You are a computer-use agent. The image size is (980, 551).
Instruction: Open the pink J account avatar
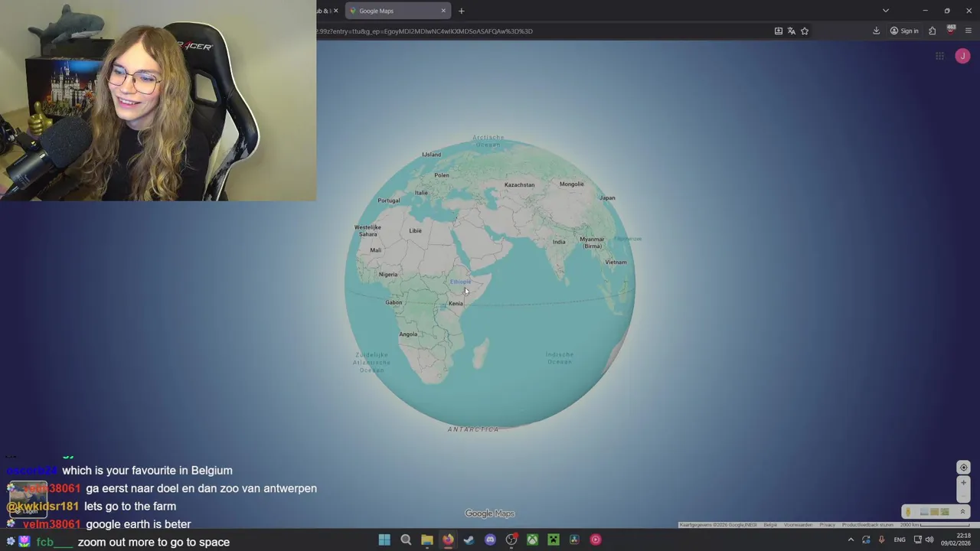pos(962,56)
